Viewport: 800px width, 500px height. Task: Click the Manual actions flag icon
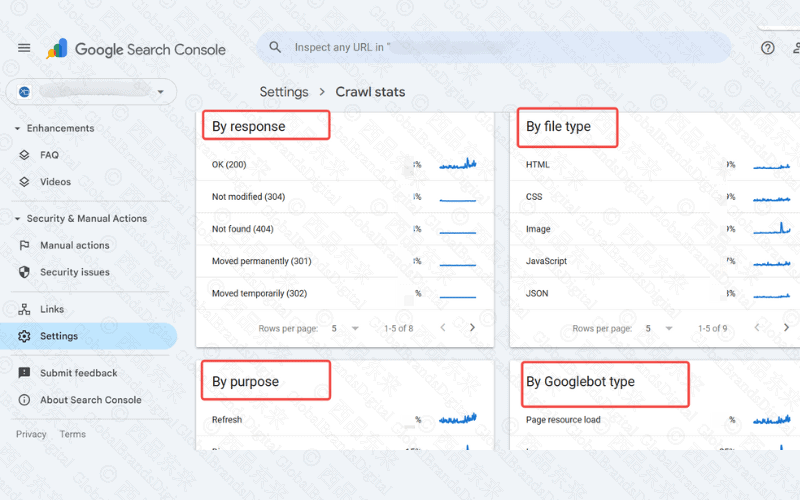point(25,245)
